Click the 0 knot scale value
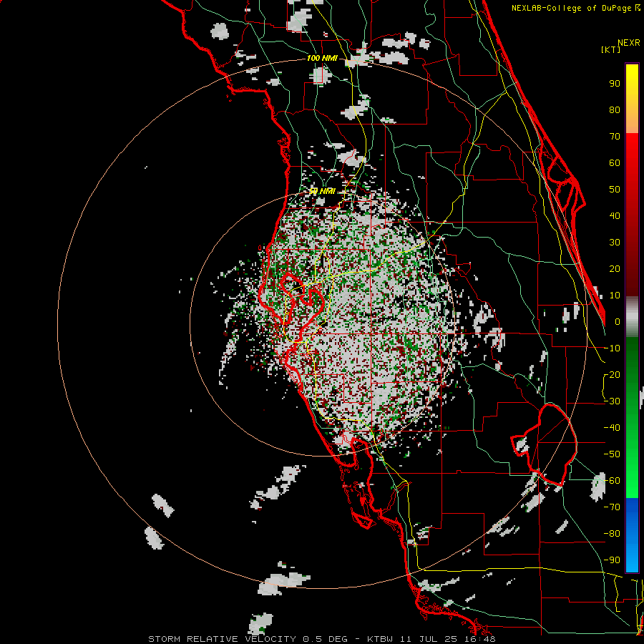The image size is (644, 644). tap(618, 322)
